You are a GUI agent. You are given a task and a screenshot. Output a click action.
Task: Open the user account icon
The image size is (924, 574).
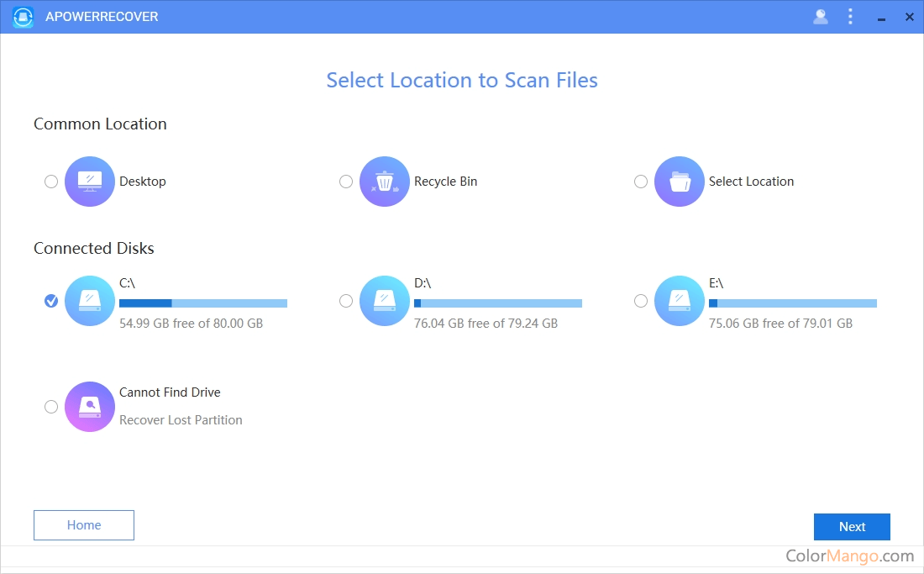click(821, 17)
